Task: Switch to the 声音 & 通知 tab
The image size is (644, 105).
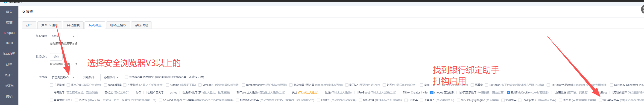Action: [50, 25]
